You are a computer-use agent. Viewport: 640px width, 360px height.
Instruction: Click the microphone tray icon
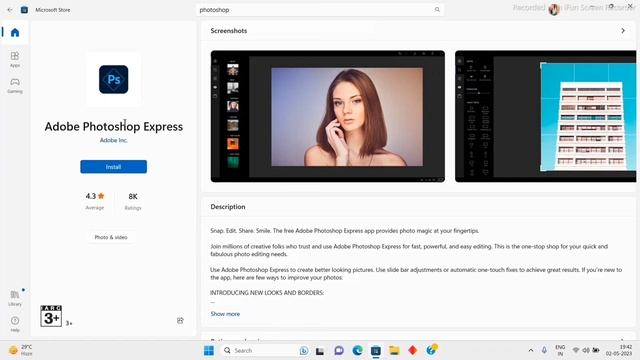pyautogui.click(x=544, y=350)
